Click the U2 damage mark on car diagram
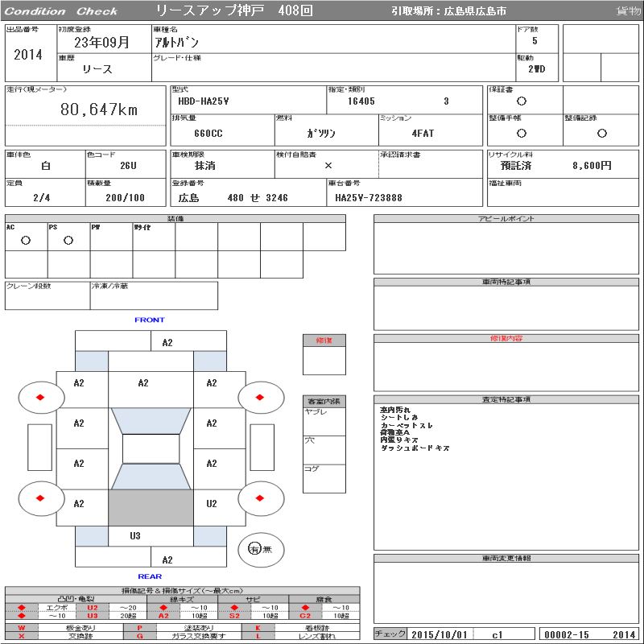This screenshot has height=644, width=644. click(x=212, y=504)
